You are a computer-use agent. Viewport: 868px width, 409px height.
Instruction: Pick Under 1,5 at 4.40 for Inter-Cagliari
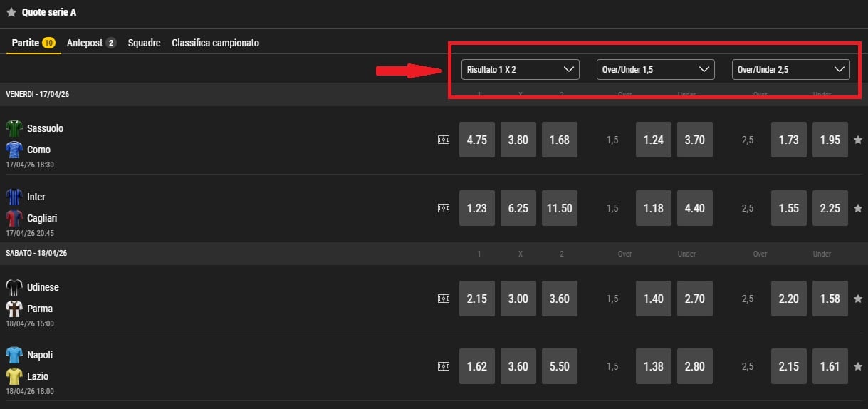695,208
